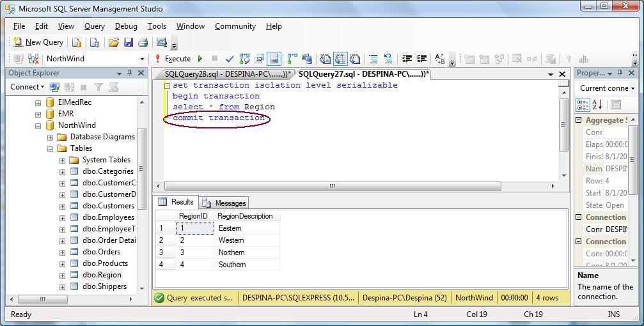Image resolution: width=644 pixels, height=326 pixels.
Task: Print the query using the printer icon
Action: click(x=143, y=42)
